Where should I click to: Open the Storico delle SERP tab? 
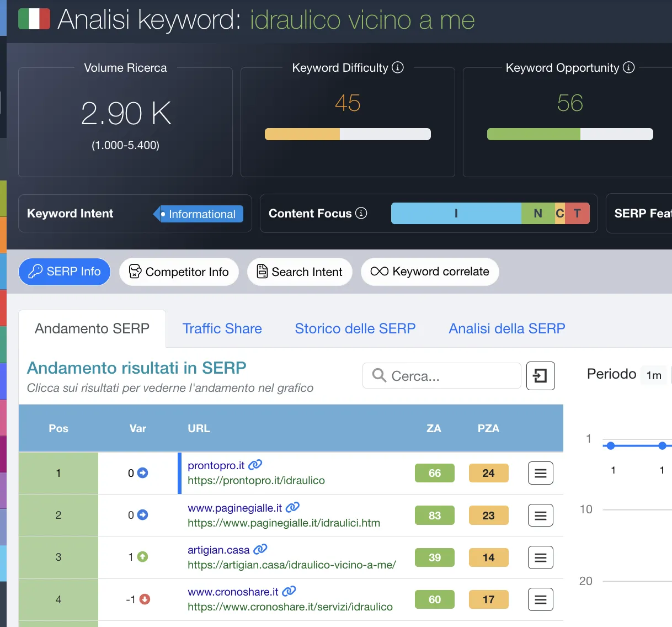(355, 328)
